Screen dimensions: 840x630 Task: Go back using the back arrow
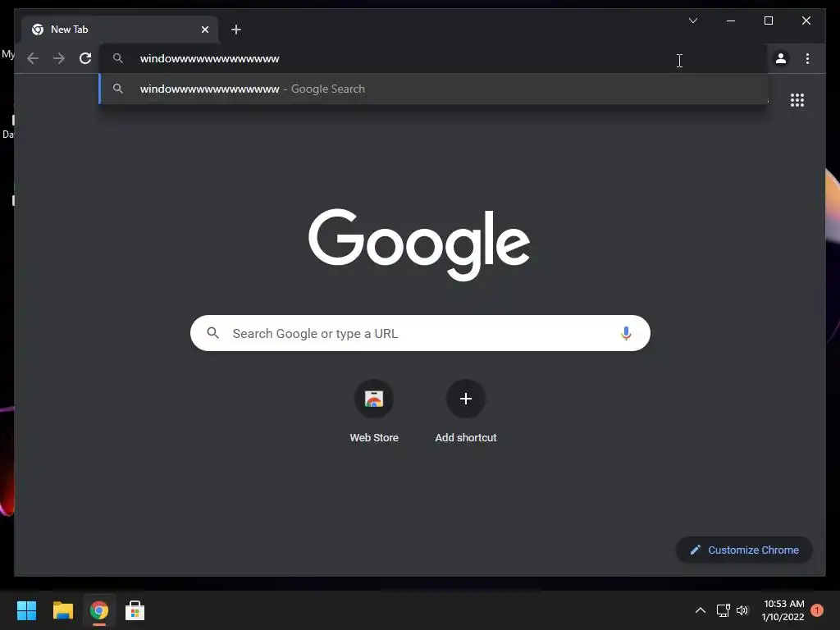tap(33, 58)
